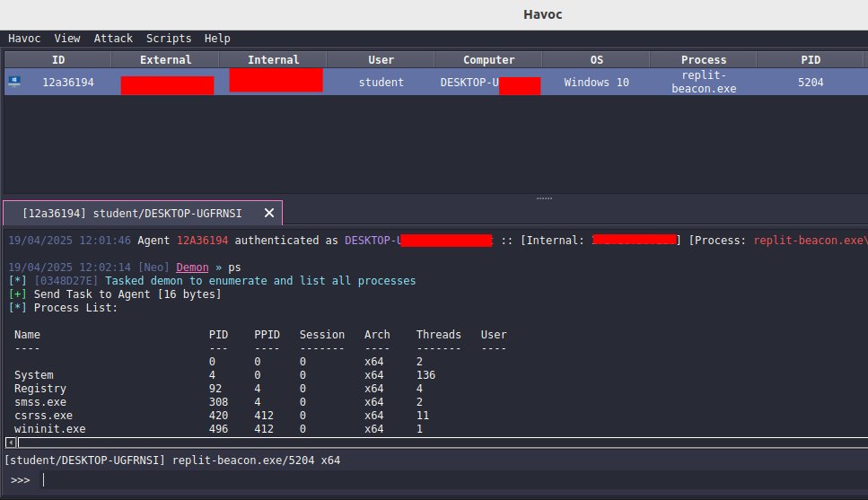
Task: Click the PPID column label in process list
Action: pos(267,335)
